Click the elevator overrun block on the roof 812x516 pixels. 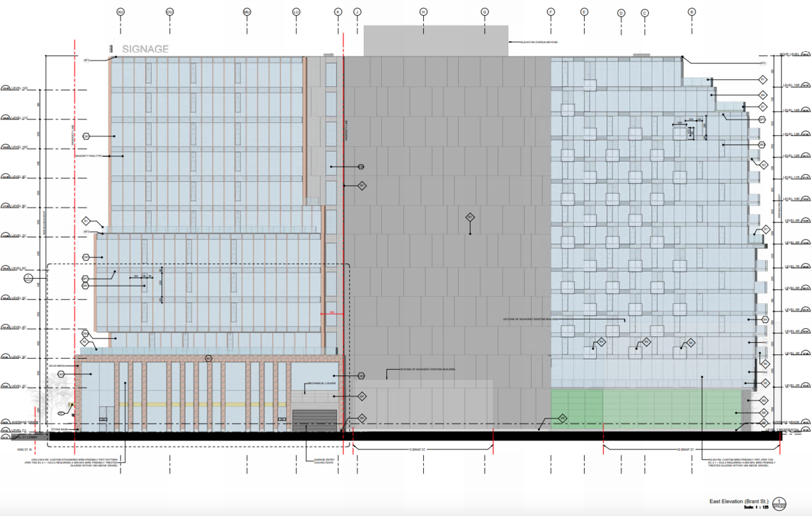[436, 41]
